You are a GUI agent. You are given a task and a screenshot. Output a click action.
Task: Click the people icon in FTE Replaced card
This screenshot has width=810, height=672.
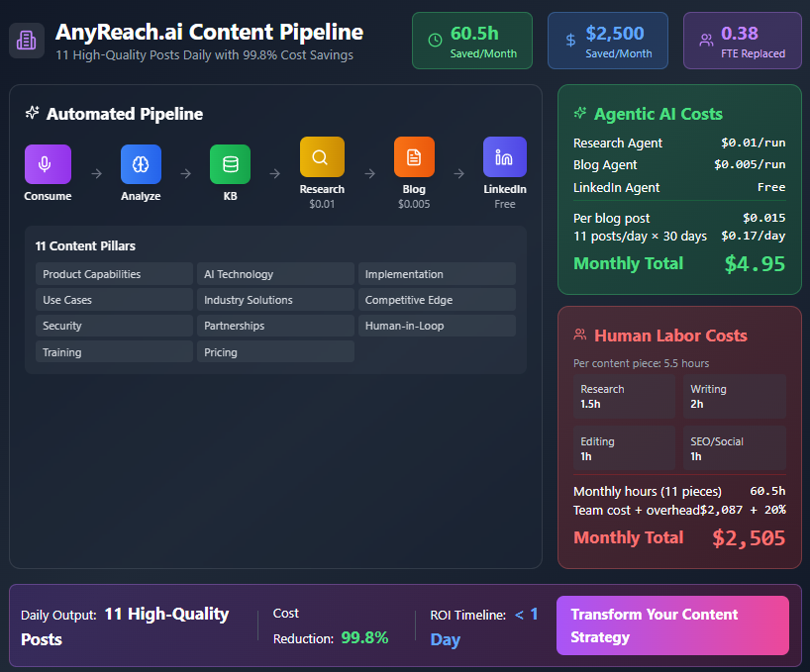(x=706, y=41)
